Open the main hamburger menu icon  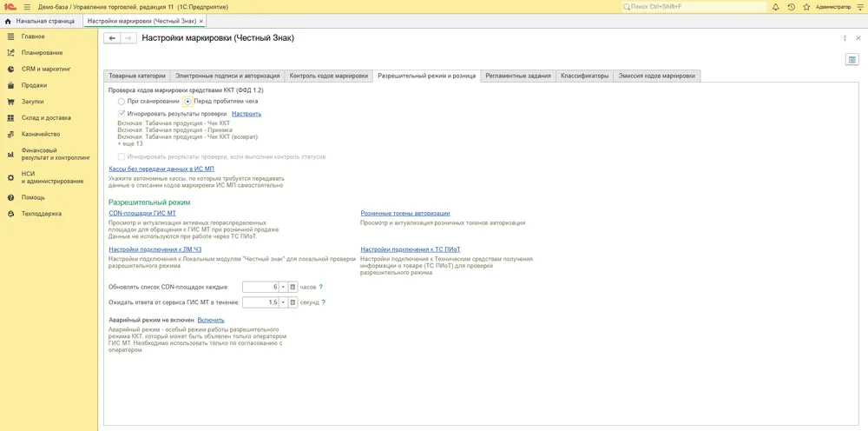pyautogui.click(x=27, y=7)
